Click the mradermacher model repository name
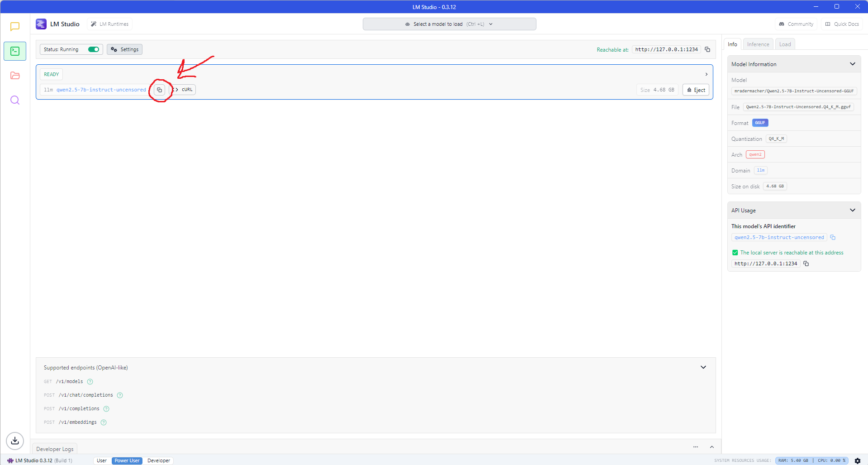Screen dimensions: 868x465 [x=794, y=91]
